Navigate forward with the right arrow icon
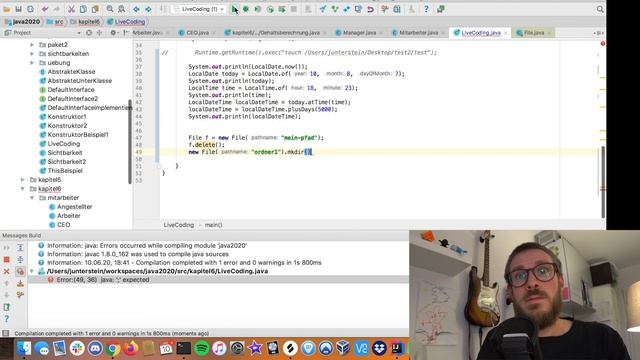This screenshot has width=640, height=360. point(148,9)
